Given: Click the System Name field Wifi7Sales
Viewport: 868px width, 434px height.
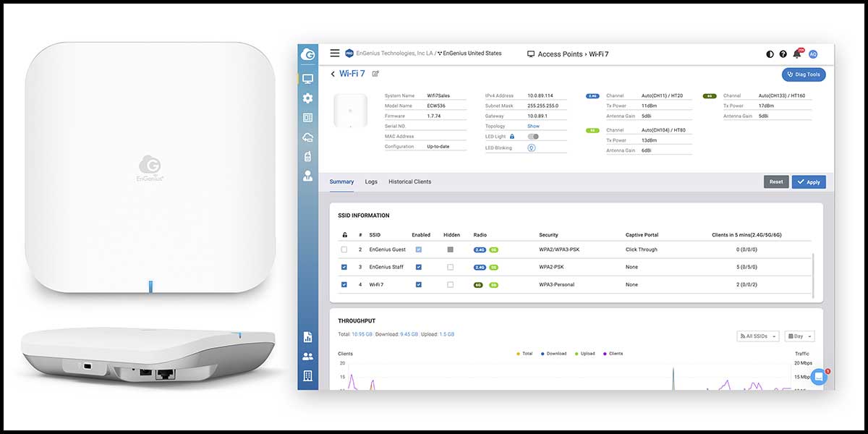Looking at the screenshot, I should (439, 95).
